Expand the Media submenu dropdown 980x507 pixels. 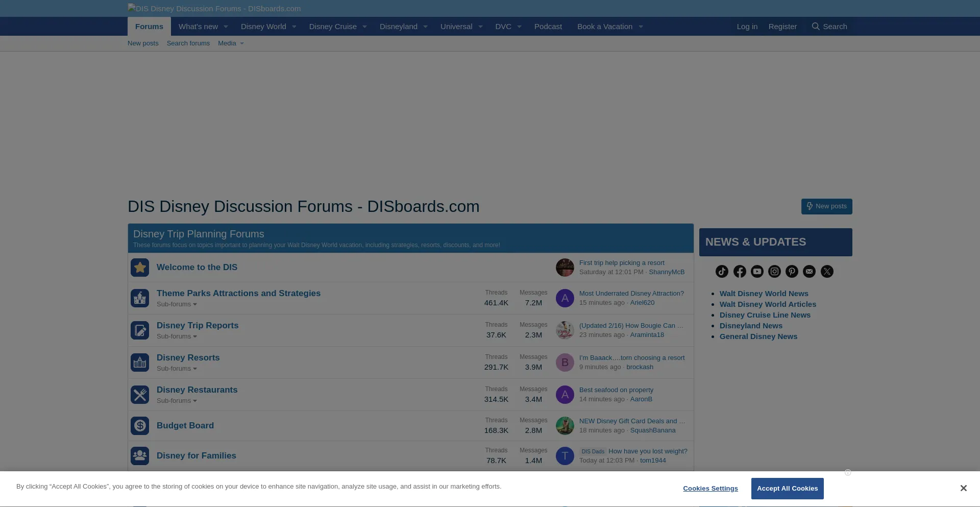click(242, 43)
